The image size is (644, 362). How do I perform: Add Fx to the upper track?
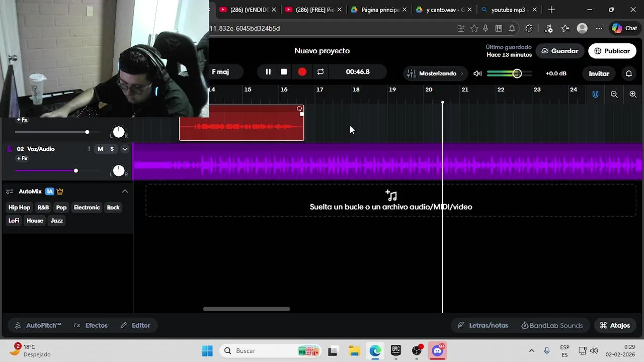[x=22, y=120]
